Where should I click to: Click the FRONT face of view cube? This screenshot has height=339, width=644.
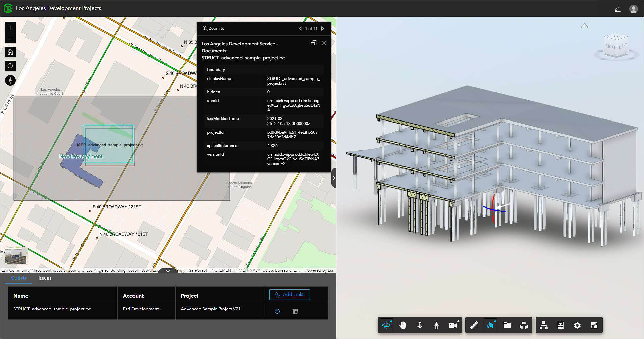(610, 47)
